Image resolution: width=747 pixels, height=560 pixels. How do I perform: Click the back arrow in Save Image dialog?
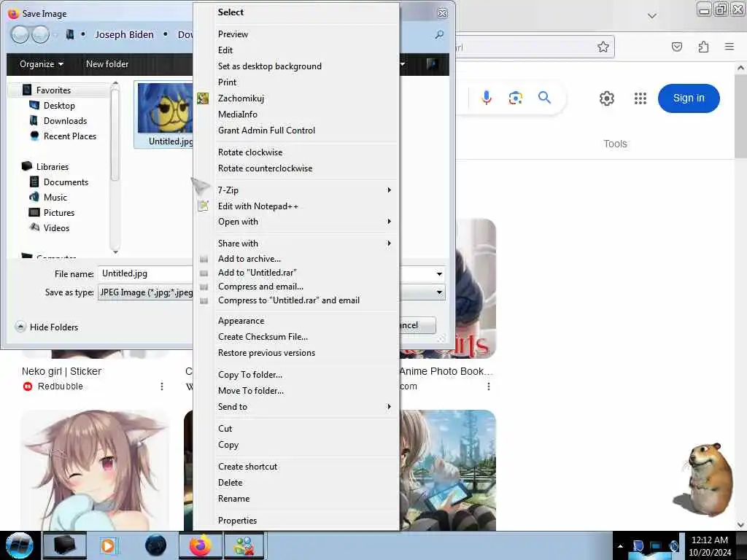click(20, 35)
